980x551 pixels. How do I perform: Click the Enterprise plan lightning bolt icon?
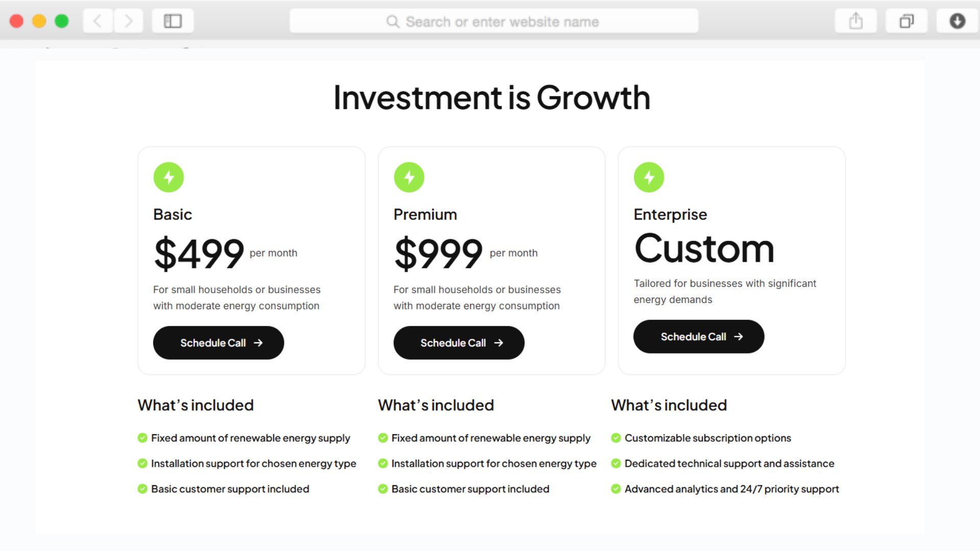[649, 177]
